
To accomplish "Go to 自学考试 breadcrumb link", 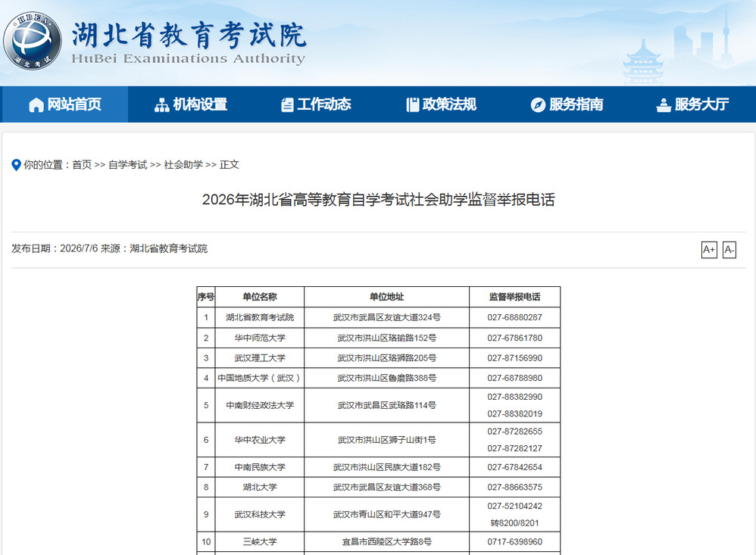I will pyautogui.click(x=128, y=165).
